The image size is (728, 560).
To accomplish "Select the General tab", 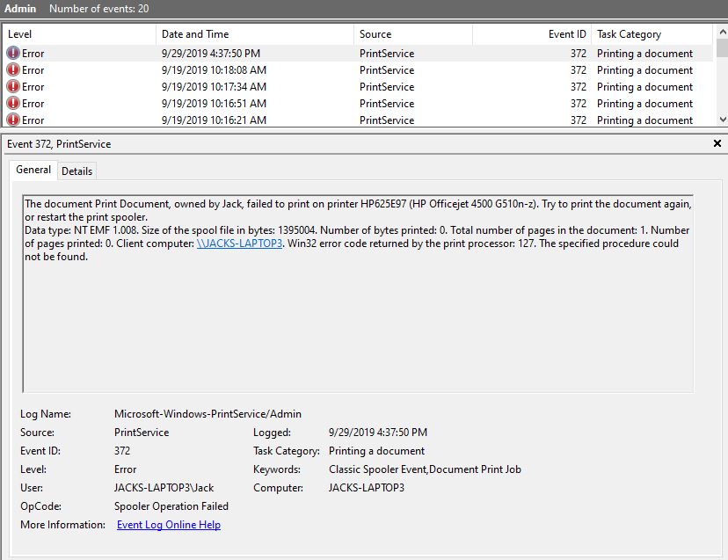I will coord(33,171).
